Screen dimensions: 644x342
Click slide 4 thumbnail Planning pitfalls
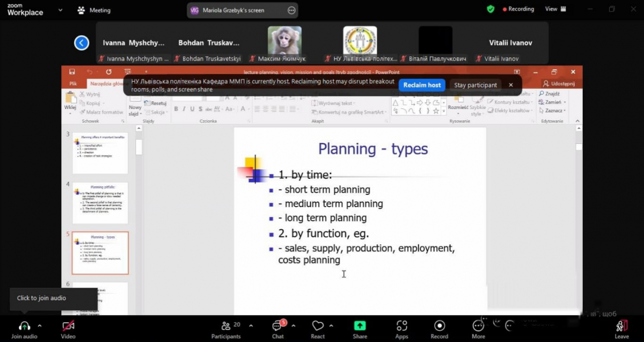100,202
